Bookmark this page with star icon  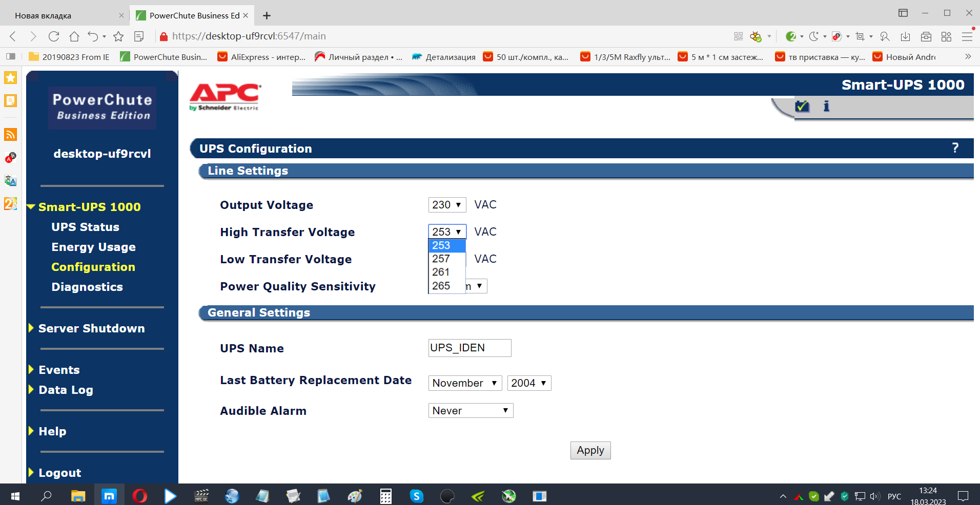point(118,36)
